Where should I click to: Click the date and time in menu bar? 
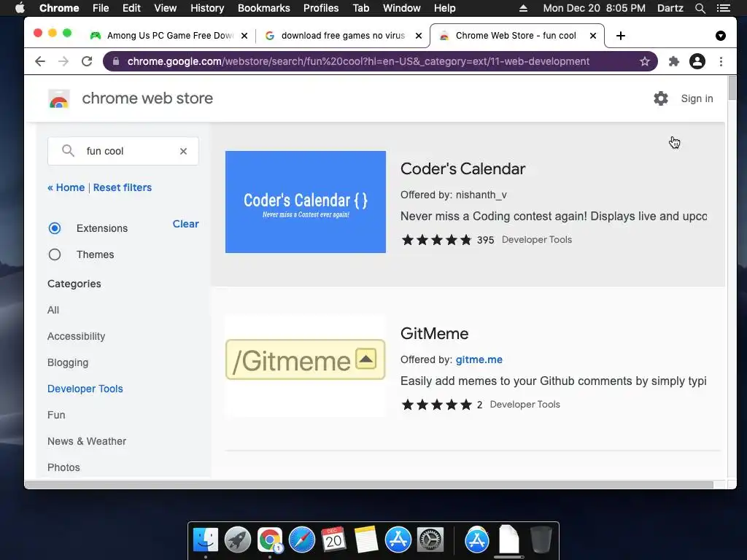(594, 8)
